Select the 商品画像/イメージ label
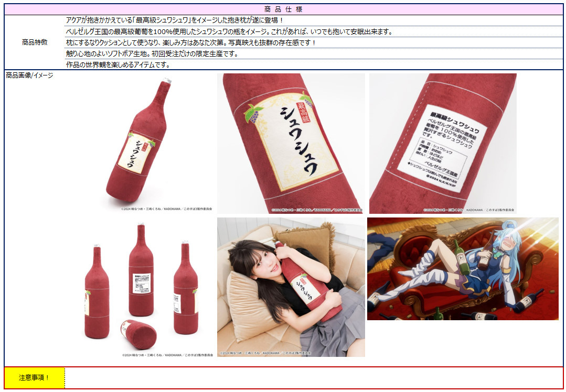566x392 pixels. pos(29,75)
